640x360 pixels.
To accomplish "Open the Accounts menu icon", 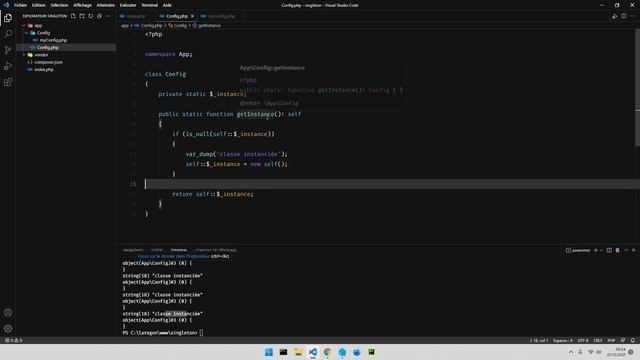I will coord(8,313).
